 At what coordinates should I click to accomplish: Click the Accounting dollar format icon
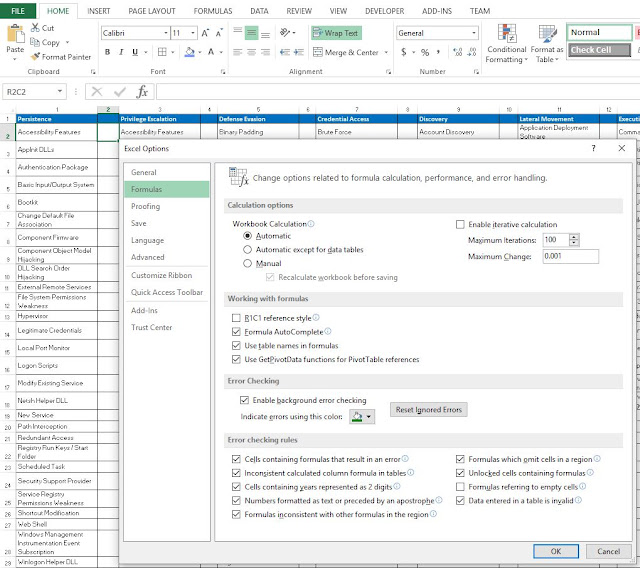coord(403,52)
